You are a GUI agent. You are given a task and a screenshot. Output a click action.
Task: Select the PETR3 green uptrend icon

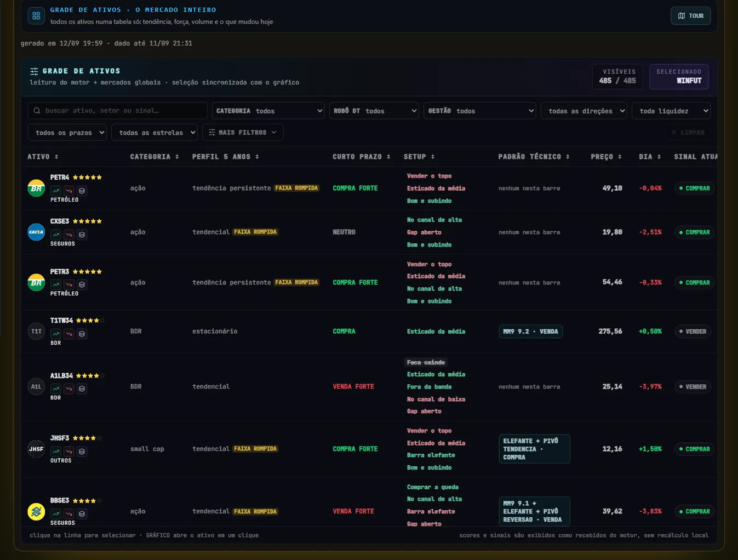(56, 284)
